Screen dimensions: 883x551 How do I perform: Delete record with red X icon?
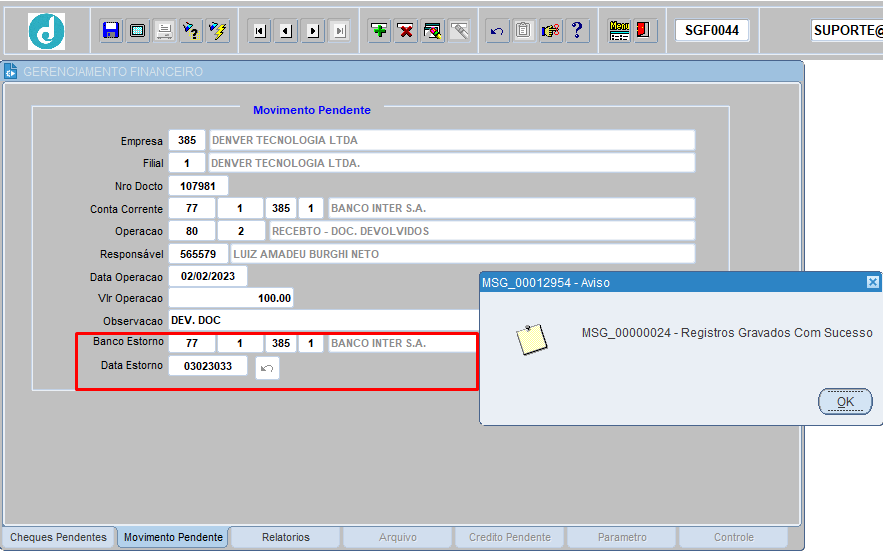coord(405,30)
